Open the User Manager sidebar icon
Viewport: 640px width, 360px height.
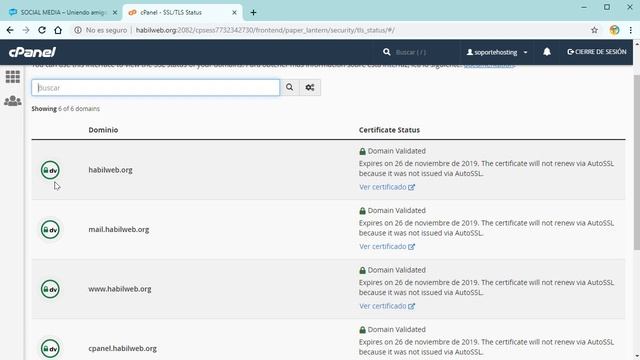point(13,100)
